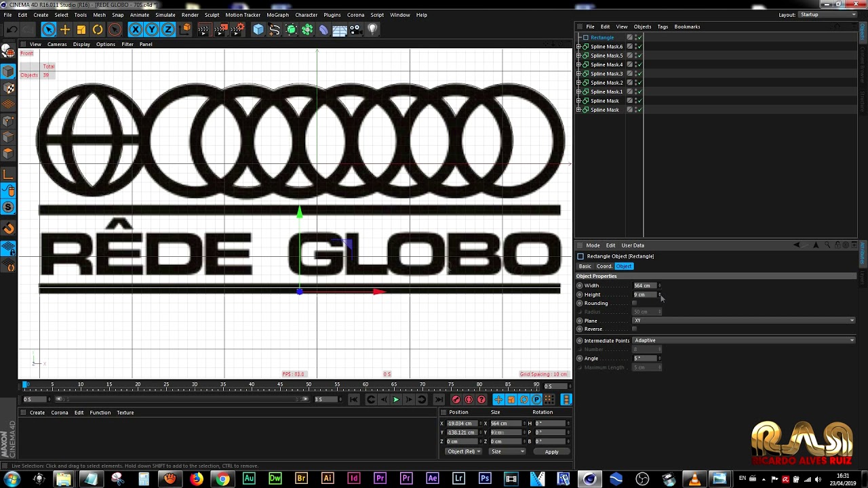
Task: Go to end of timeline
Action: [x=438, y=400]
